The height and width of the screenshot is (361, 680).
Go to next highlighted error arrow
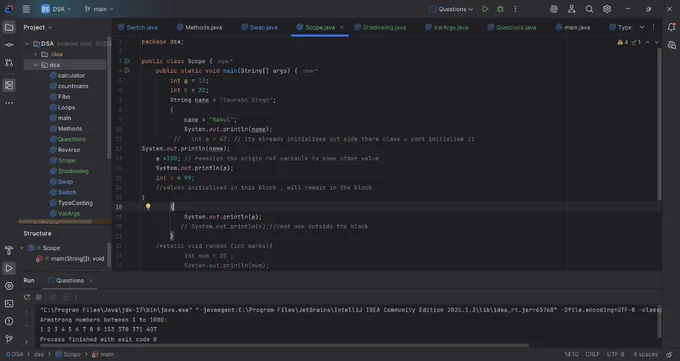[x=657, y=42]
